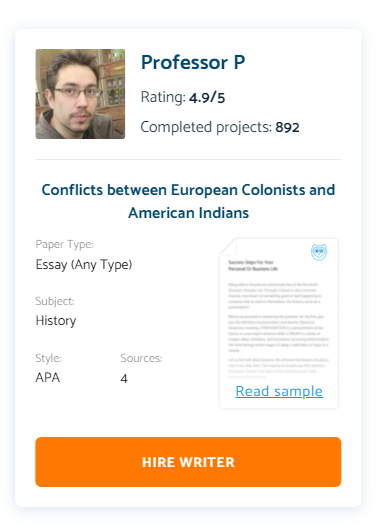Click the sources count 4
377x528 pixels.
point(124,378)
